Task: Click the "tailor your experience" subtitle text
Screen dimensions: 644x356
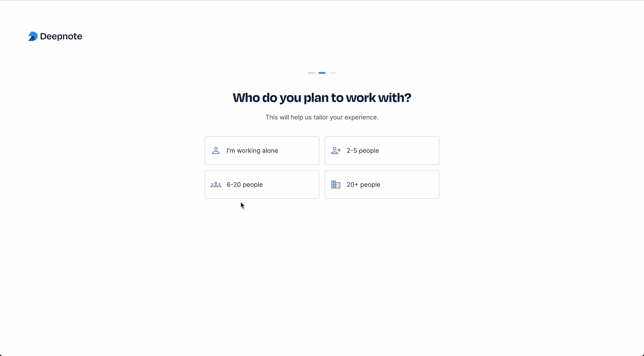Action: click(x=322, y=117)
